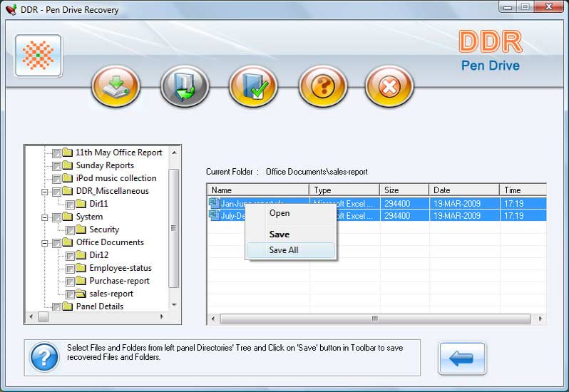Toggle the System folder checkbox
Screen dimensions: 569x392
pyautogui.click(x=56, y=217)
